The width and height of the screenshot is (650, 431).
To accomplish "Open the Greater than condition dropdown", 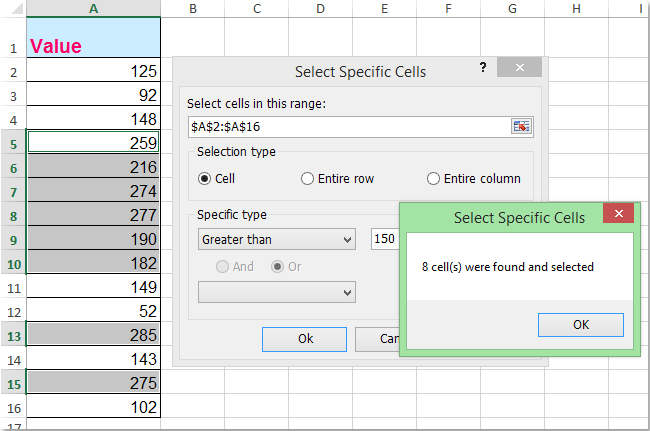I will (277, 240).
